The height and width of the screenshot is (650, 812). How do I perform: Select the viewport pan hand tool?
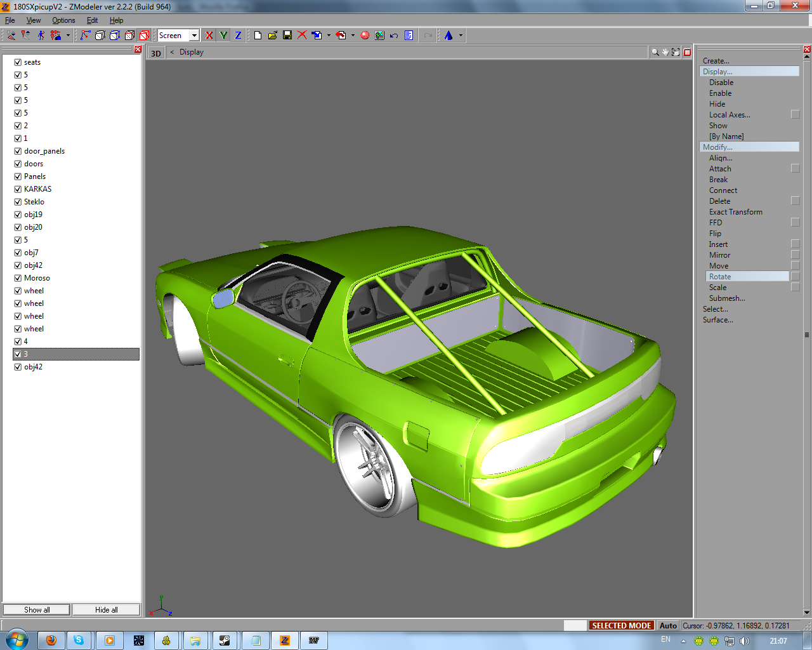click(665, 53)
